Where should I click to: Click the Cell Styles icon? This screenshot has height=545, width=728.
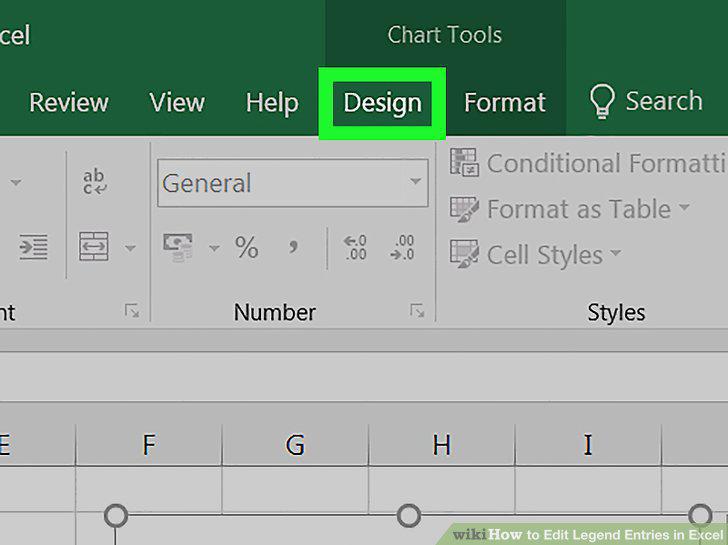[463, 254]
